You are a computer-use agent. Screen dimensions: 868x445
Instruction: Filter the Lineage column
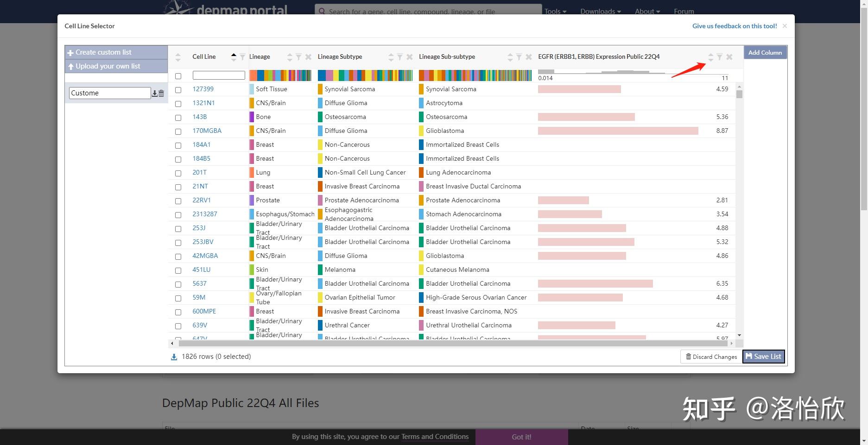299,57
